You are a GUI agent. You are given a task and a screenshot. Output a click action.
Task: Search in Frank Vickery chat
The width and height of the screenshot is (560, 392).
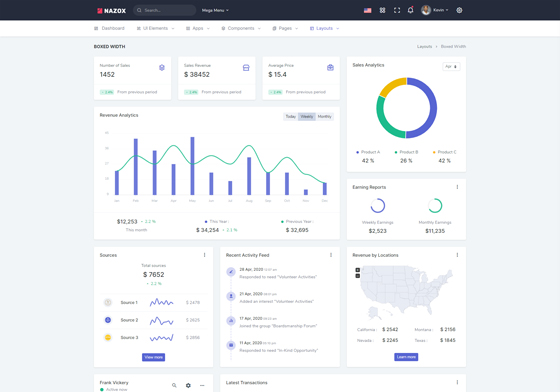pyautogui.click(x=174, y=385)
